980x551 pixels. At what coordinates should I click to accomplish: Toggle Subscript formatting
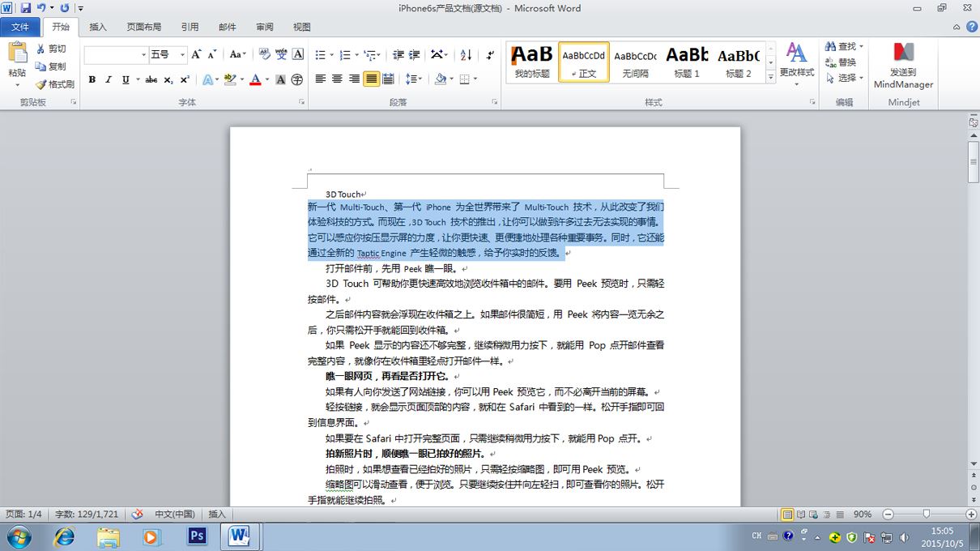(168, 79)
